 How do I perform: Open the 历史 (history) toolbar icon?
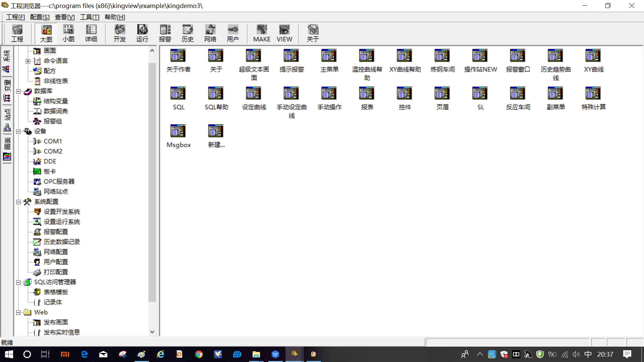pos(187,33)
